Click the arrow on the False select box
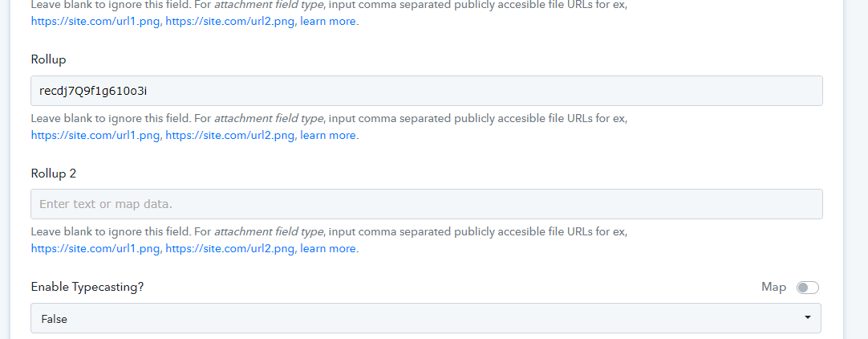The image size is (868, 339). (808, 317)
